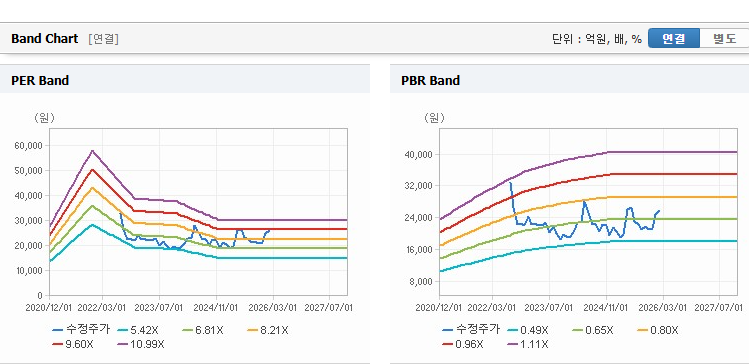The width and height of the screenshot is (749, 364).
Task: Click the 8,000 axis label in PBR chart
Action: [422, 281]
